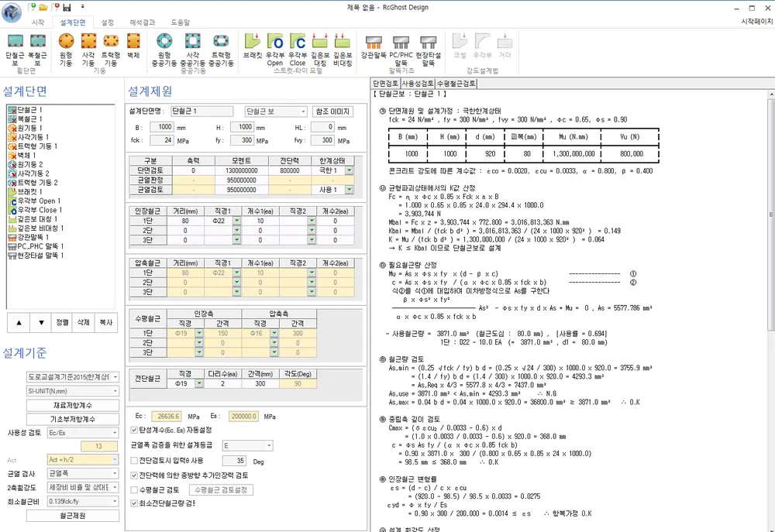Open the 설정 ribbon tab
The width and height of the screenshot is (775, 532).
pos(108,22)
